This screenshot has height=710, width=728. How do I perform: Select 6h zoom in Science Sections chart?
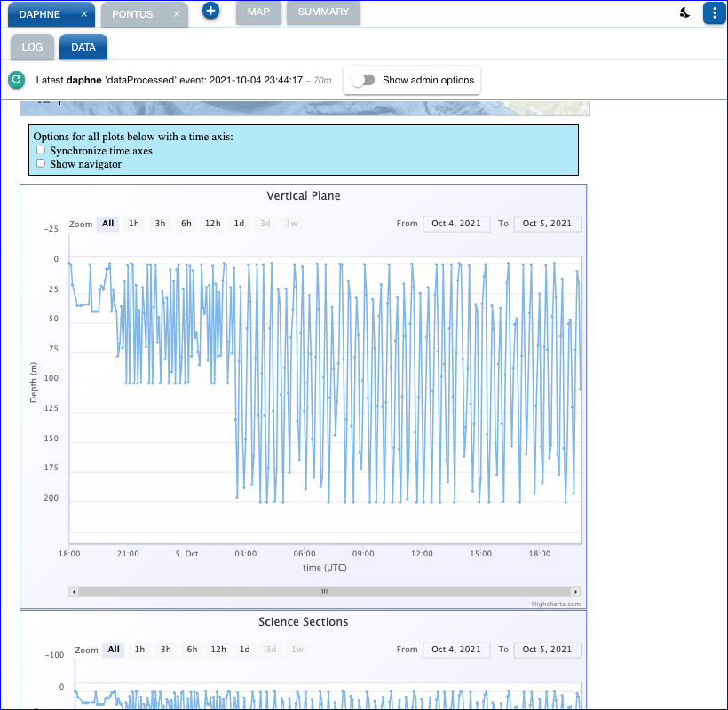pos(192,650)
